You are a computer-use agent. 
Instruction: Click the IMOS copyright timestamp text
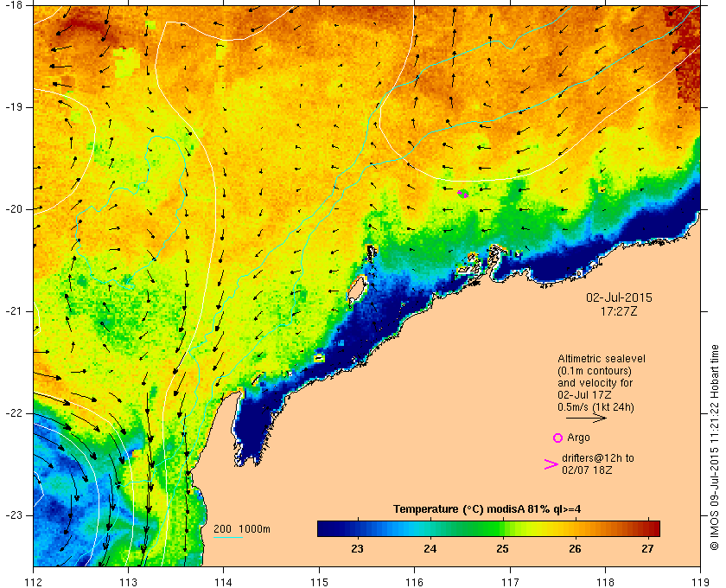pos(715,448)
